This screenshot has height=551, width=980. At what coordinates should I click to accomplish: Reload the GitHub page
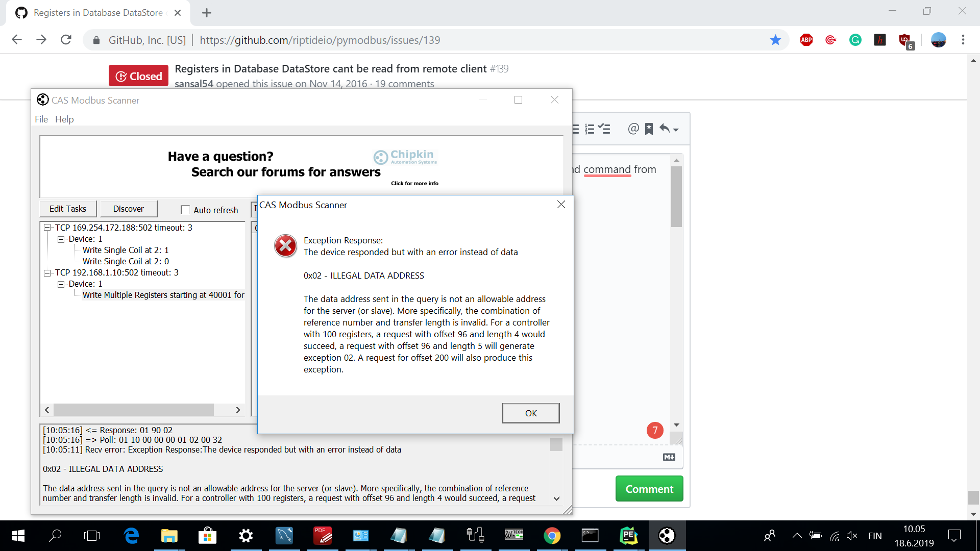[66, 40]
